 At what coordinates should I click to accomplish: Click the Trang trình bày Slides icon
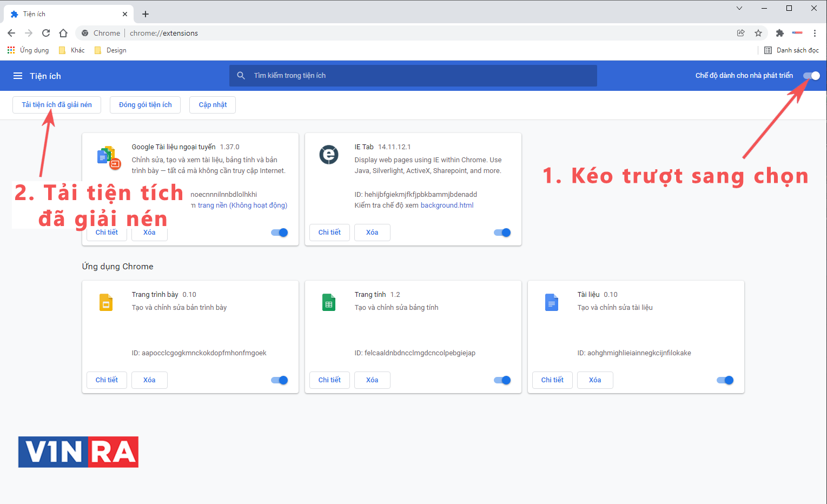pos(106,302)
